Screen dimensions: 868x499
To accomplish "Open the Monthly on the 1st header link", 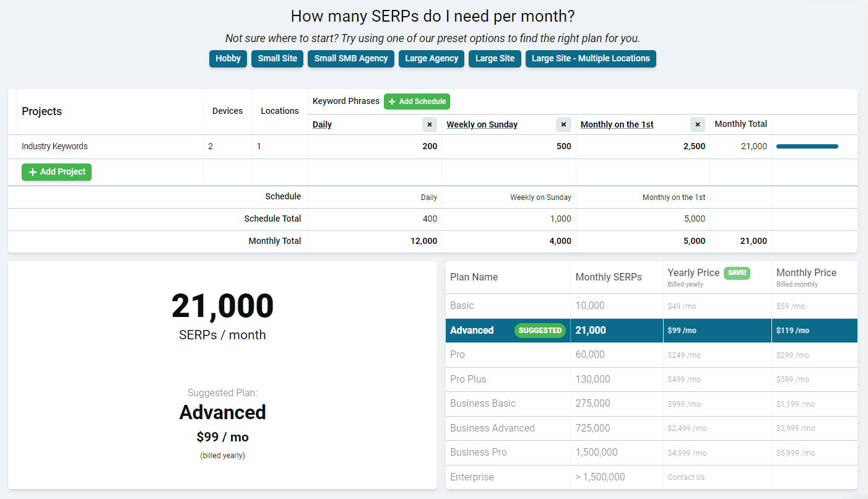I will click(x=617, y=124).
